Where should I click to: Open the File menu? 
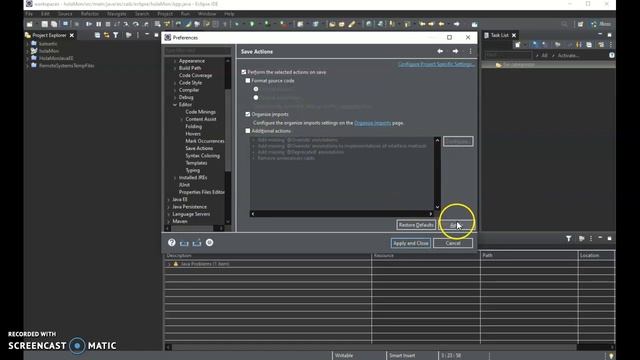point(29,14)
